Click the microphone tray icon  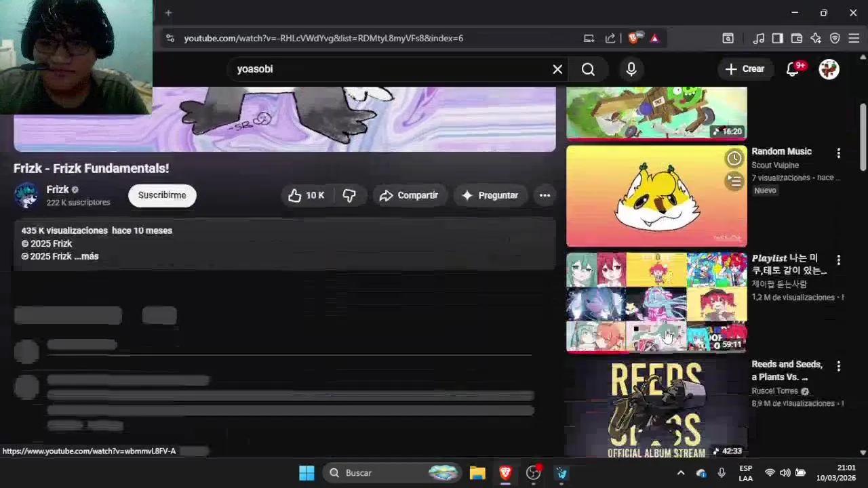pyautogui.click(x=722, y=473)
